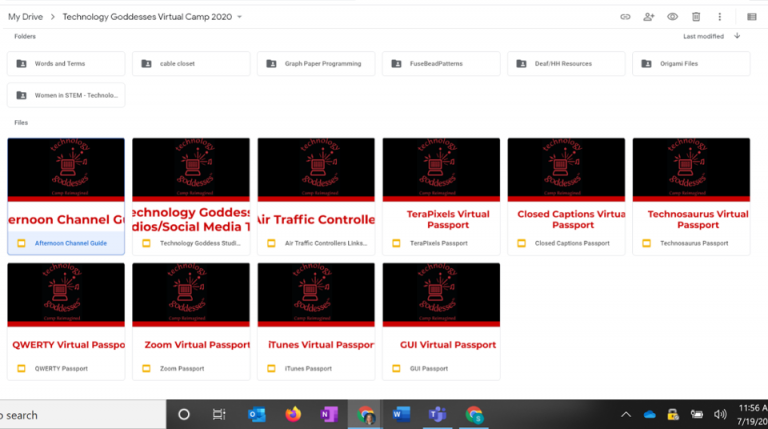The width and height of the screenshot is (768, 429).
Task: Click the Windows taskbar search box
Action: point(83,415)
